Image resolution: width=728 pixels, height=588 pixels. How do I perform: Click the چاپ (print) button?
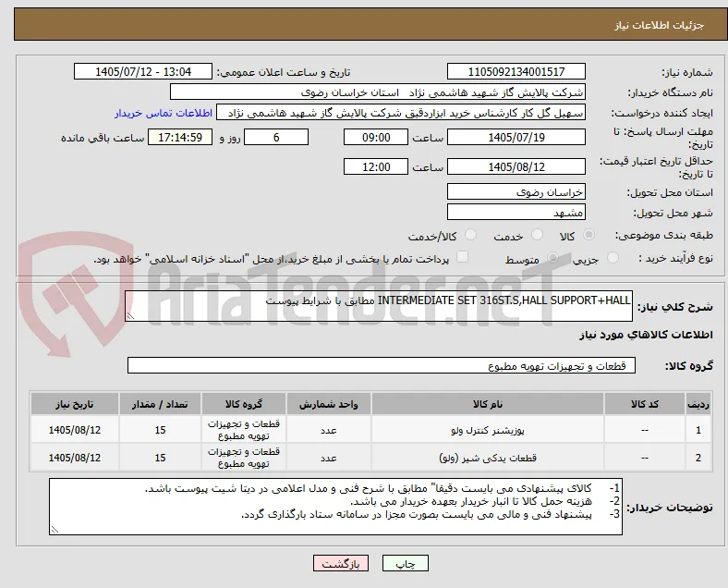[x=405, y=563]
